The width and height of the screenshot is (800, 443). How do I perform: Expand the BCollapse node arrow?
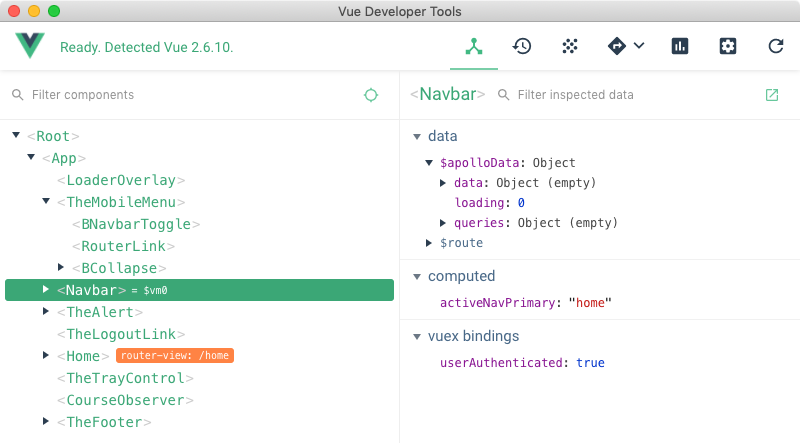coord(61,267)
